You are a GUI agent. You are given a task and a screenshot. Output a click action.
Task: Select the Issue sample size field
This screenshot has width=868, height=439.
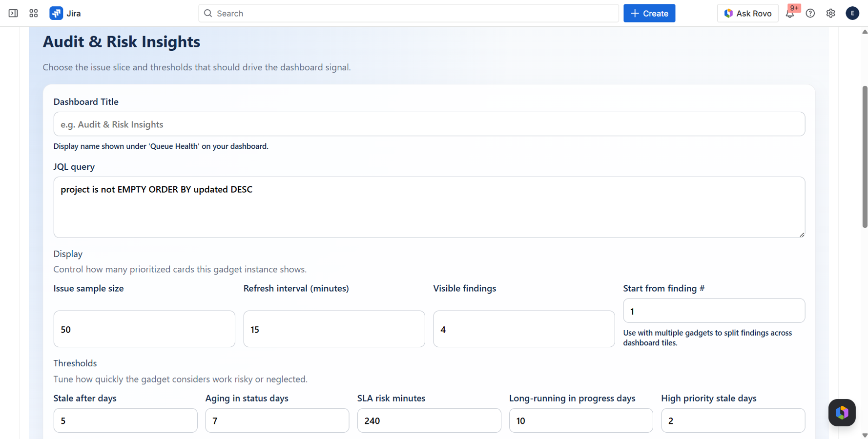click(144, 329)
